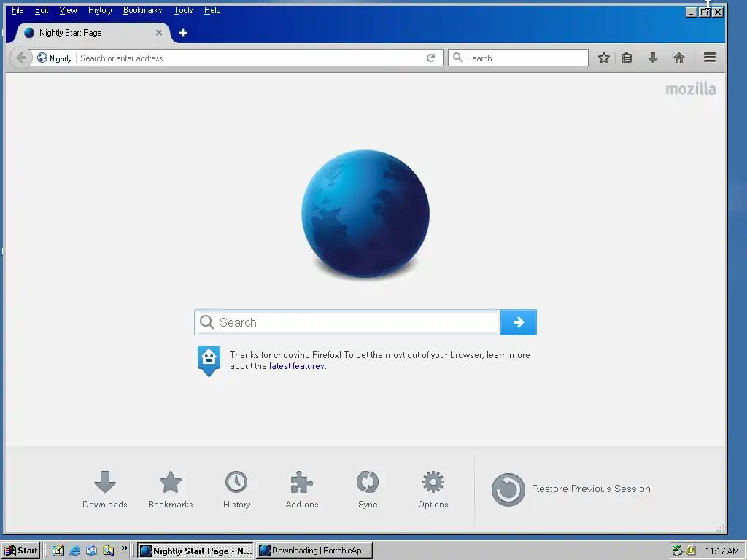Open a new tab with plus button
This screenshot has width=747, height=560.
point(183,33)
